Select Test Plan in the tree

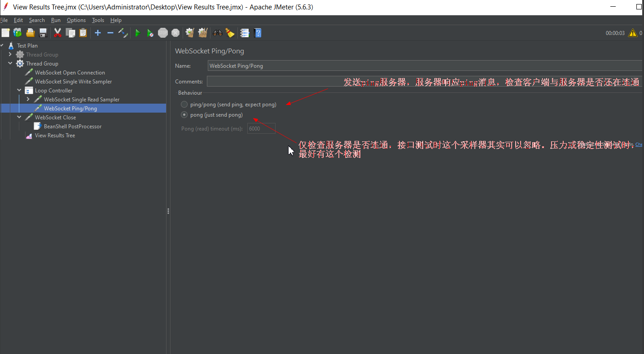(27, 45)
